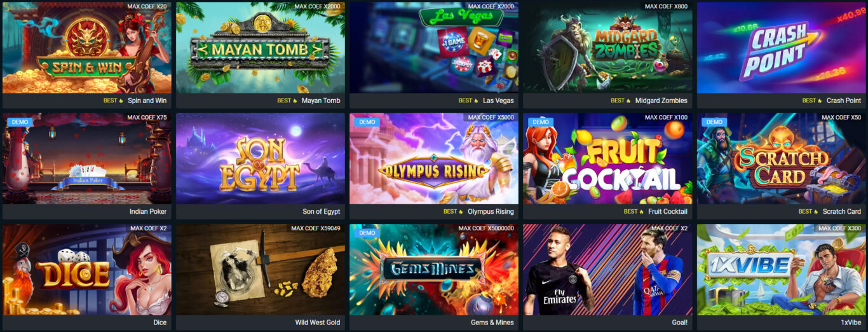Click the BEST flame icon beside Crash Point
868x332 pixels.
820,100
